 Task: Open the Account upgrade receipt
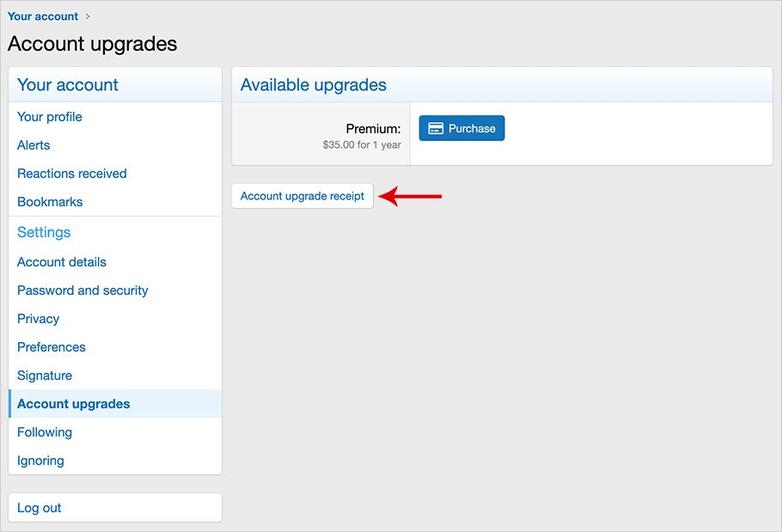click(x=302, y=196)
